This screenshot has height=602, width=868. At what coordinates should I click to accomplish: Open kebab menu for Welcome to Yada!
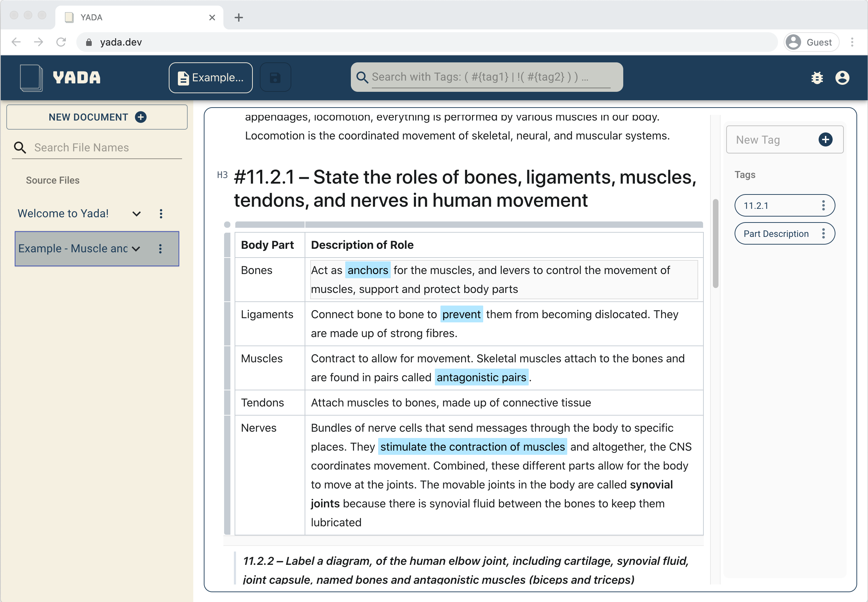click(161, 214)
